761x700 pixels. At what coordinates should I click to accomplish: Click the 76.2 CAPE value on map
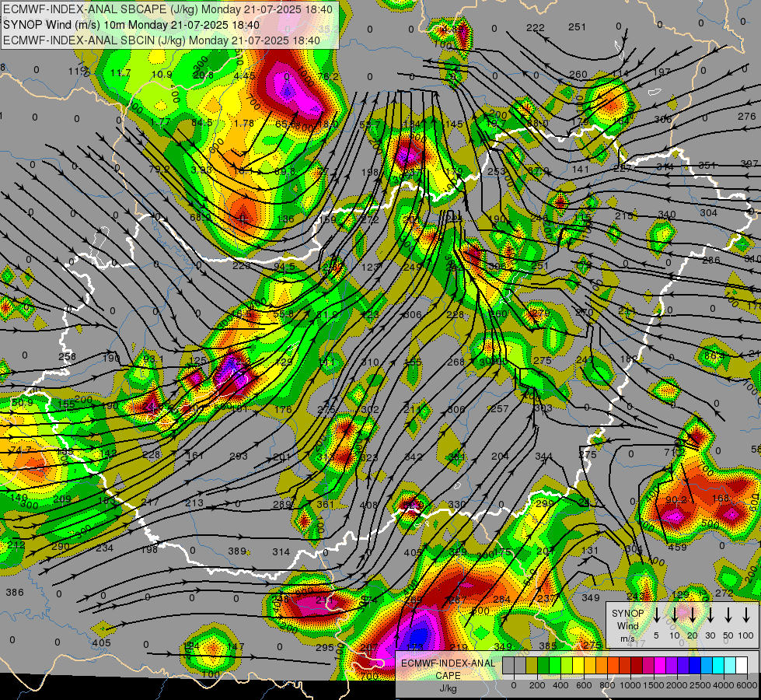click(329, 77)
